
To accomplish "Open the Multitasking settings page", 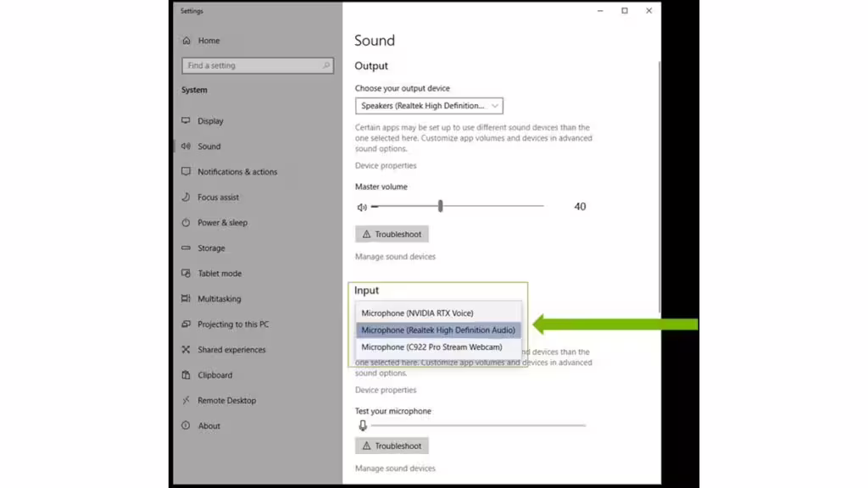I will coord(219,299).
